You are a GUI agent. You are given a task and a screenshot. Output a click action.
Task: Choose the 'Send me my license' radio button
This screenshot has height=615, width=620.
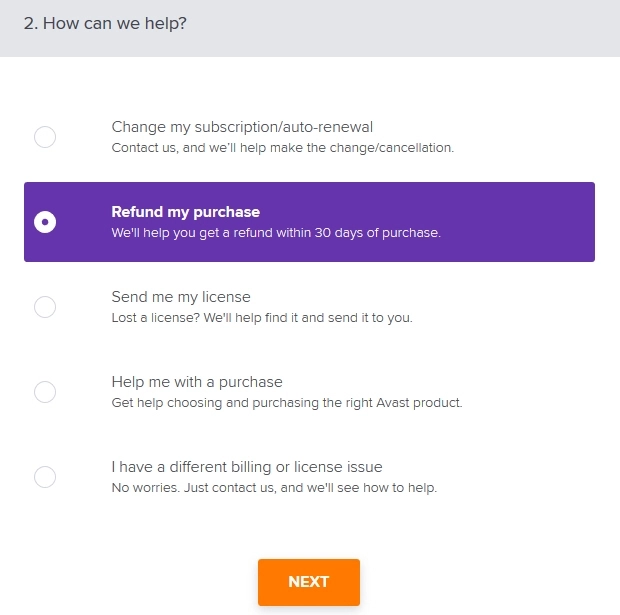[x=45, y=307]
